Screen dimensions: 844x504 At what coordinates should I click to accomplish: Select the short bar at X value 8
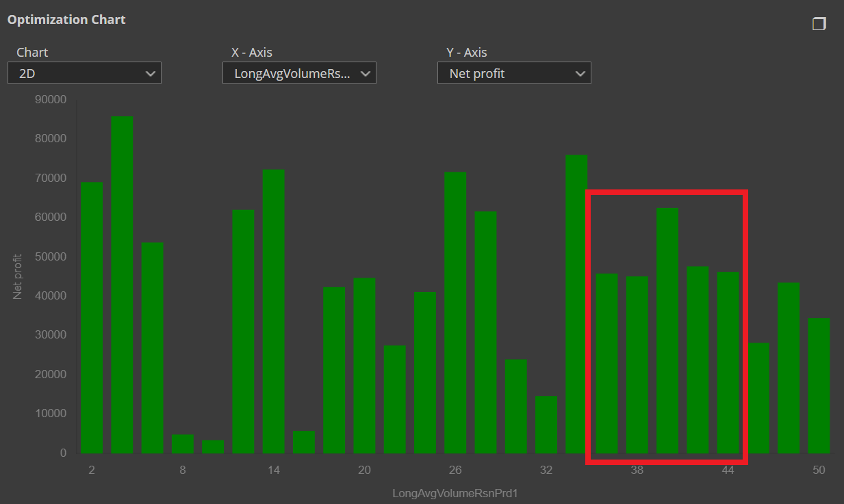pyautogui.click(x=183, y=444)
